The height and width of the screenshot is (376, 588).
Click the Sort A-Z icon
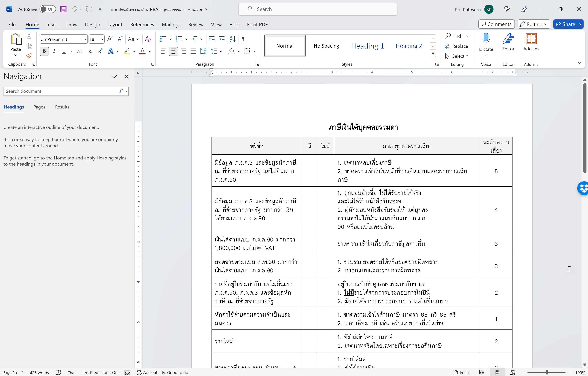pyautogui.click(x=233, y=39)
